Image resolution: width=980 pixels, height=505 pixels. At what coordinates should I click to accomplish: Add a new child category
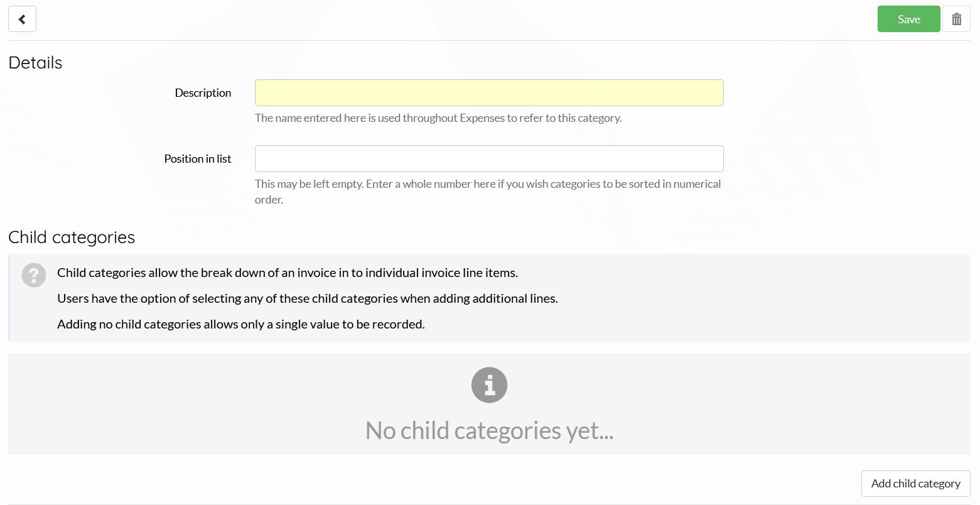915,484
